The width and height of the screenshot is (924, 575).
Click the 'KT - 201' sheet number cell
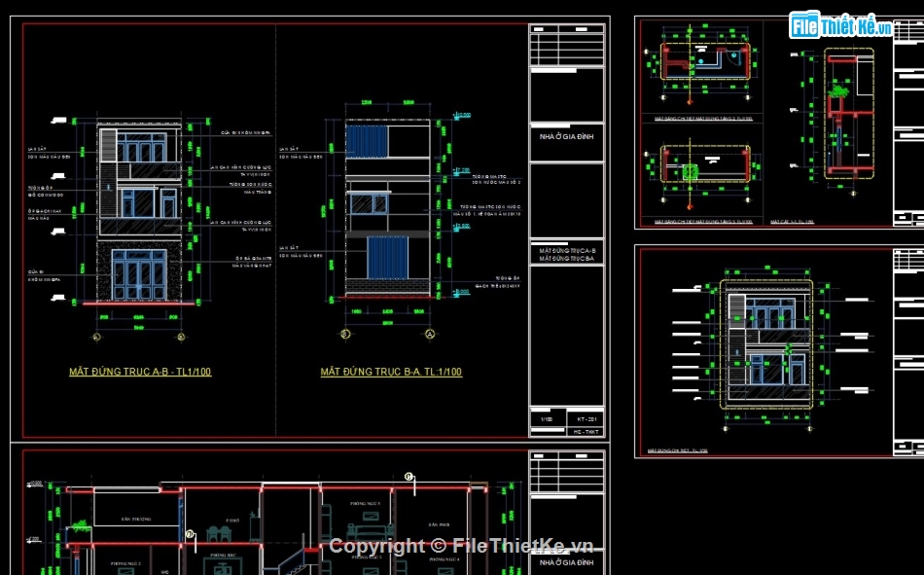pyautogui.click(x=585, y=419)
